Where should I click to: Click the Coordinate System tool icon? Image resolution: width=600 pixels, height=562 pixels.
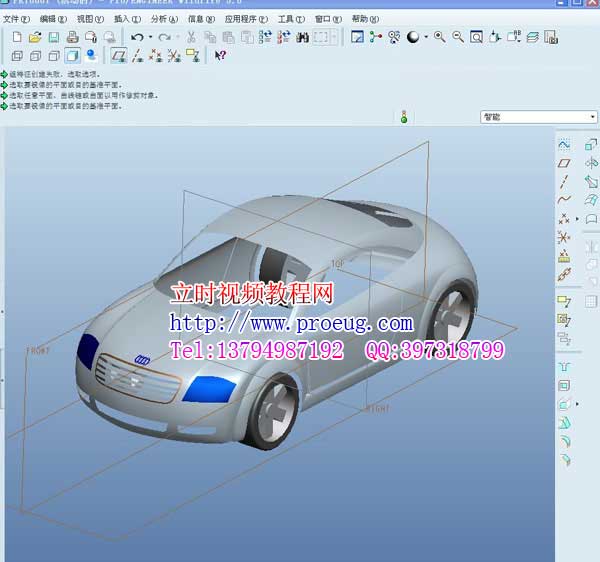[564, 237]
